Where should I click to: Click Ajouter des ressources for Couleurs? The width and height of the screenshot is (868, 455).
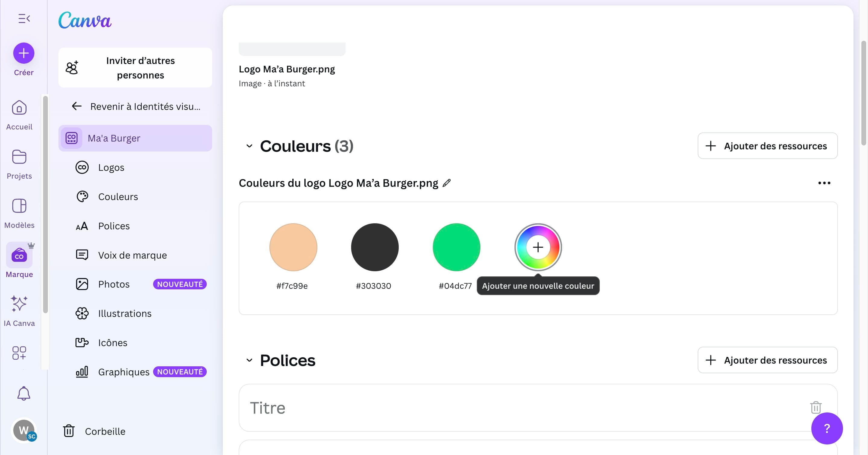click(x=767, y=146)
